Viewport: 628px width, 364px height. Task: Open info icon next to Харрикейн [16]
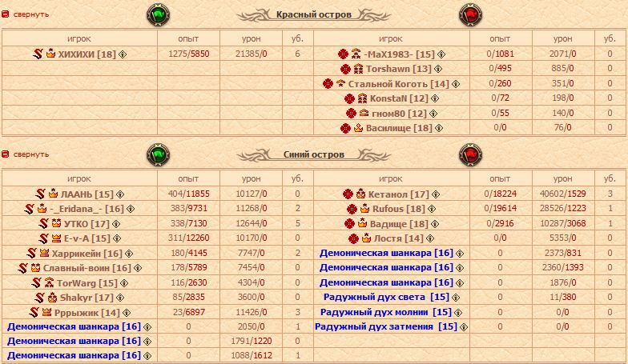(129, 254)
